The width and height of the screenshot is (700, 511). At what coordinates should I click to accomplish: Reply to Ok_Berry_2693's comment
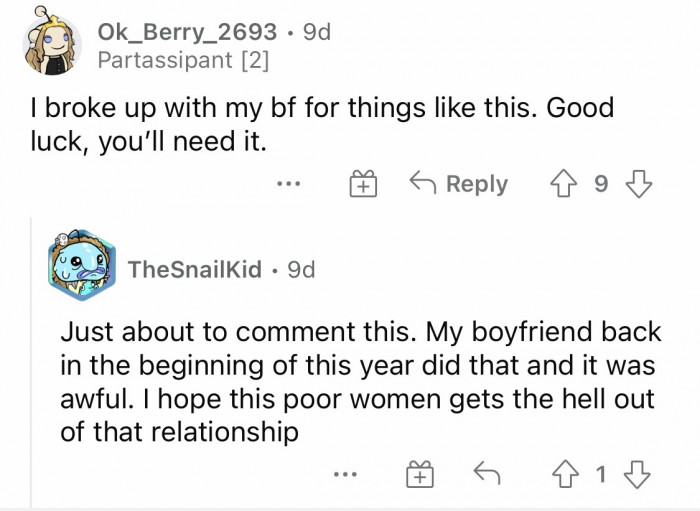pos(459,185)
